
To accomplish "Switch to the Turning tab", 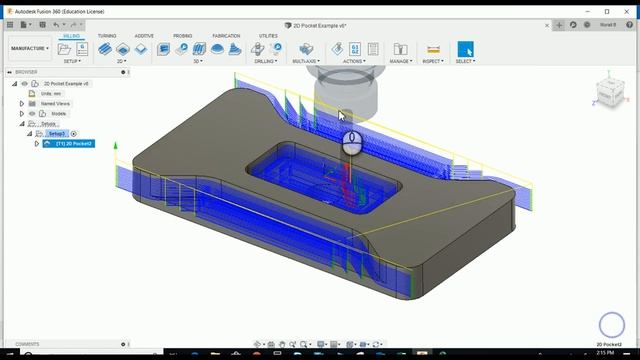I will coord(107,36).
